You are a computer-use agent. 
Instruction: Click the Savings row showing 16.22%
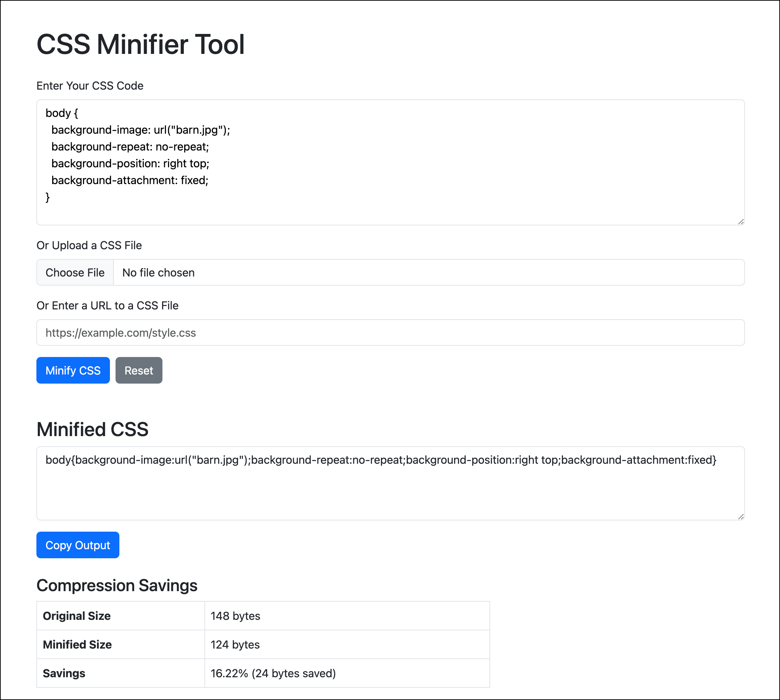click(x=273, y=673)
